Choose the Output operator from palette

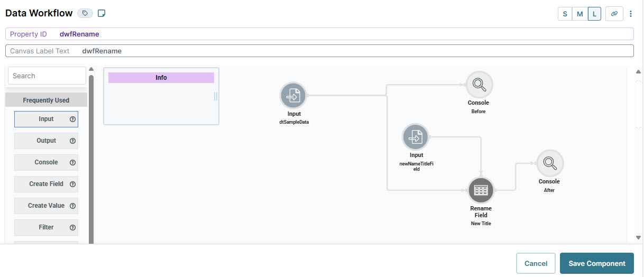click(46, 141)
